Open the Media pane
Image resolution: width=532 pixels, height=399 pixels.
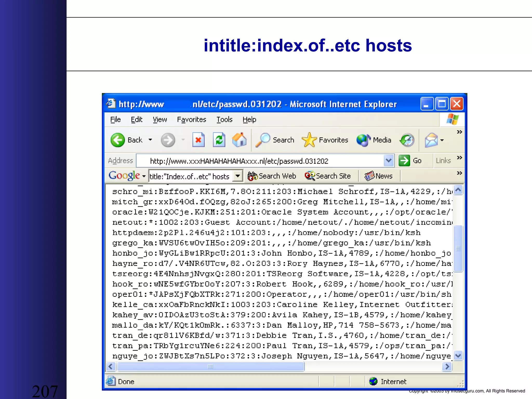tap(374, 140)
